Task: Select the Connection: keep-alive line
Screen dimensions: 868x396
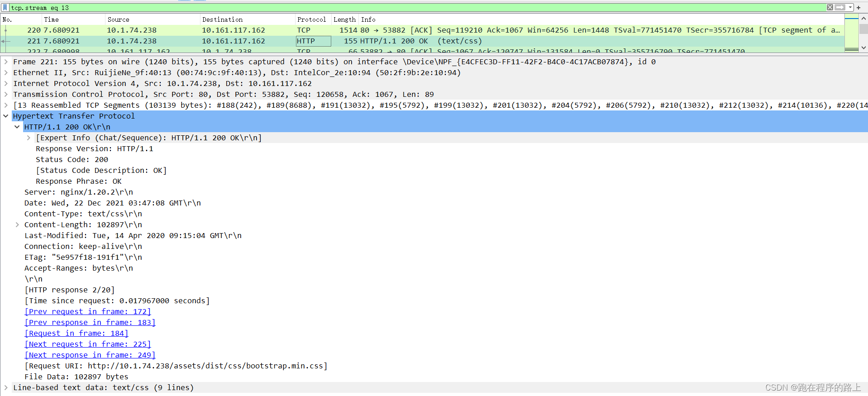Action: click(x=83, y=247)
